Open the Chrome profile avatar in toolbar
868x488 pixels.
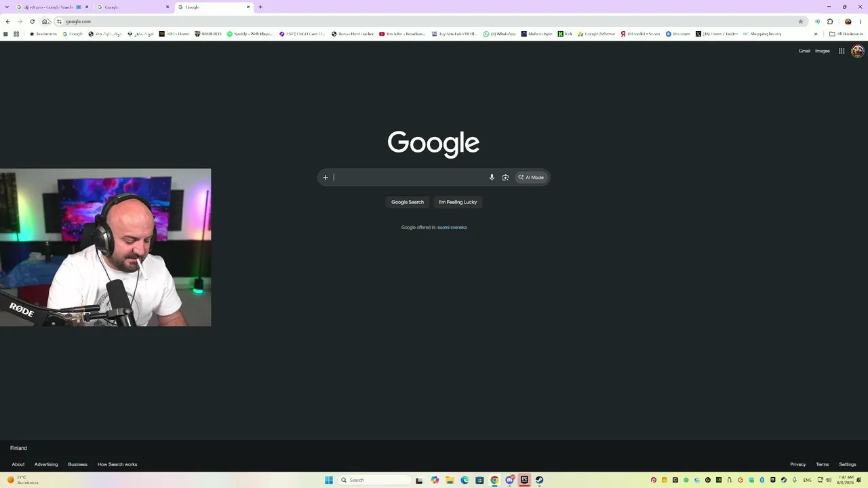click(x=848, y=22)
